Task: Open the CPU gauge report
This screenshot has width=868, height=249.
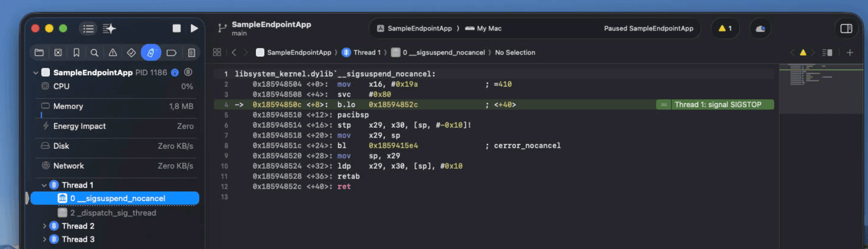Action: 116,86
